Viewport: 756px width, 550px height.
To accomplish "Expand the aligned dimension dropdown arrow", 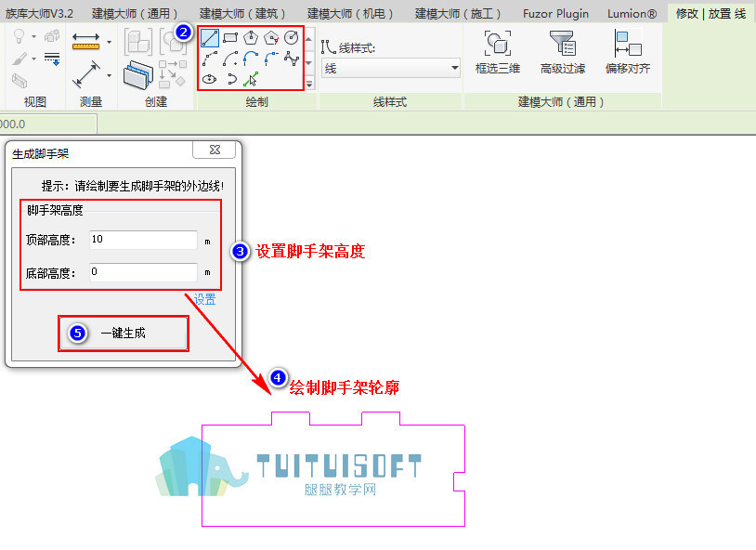I will [x=110, y=42].
